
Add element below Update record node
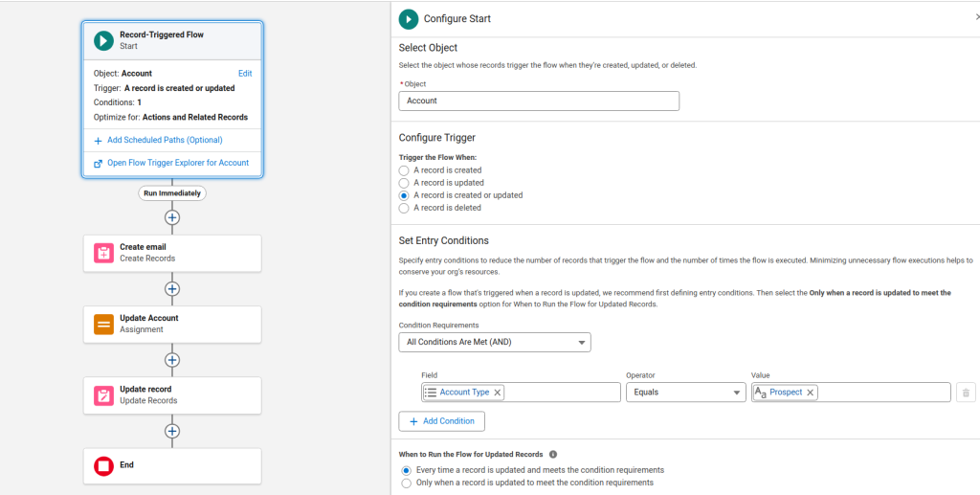172,431
